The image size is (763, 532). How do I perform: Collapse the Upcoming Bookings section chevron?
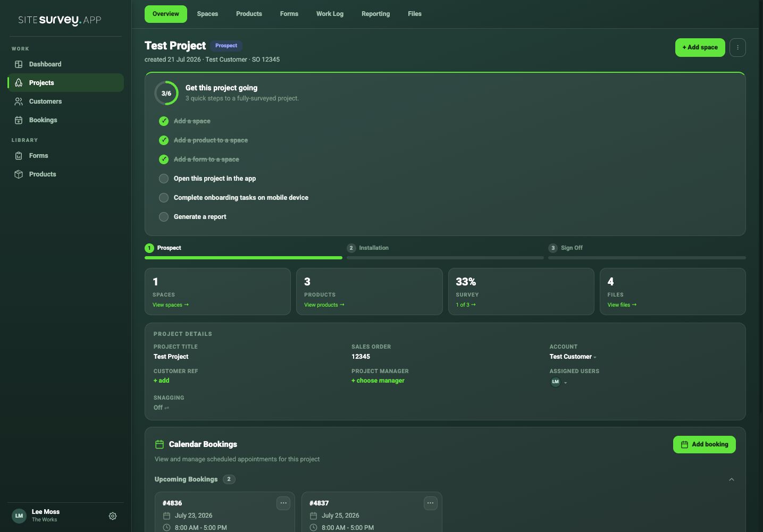(x=732, y=479)
